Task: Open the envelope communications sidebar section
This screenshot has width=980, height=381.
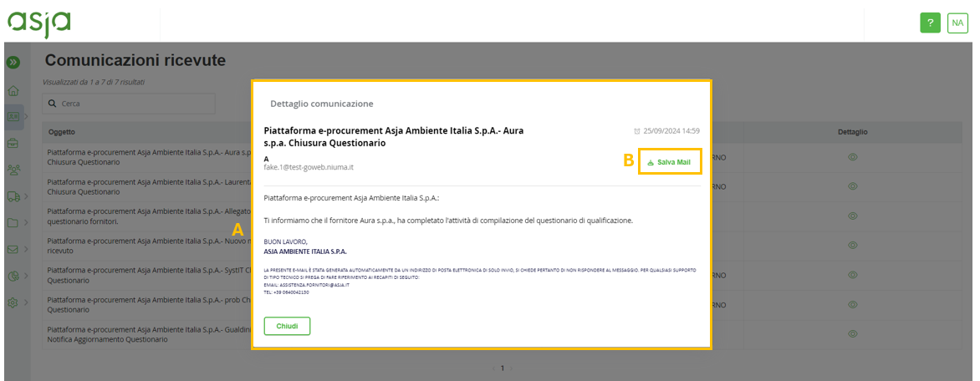Action: click(13, 249)
